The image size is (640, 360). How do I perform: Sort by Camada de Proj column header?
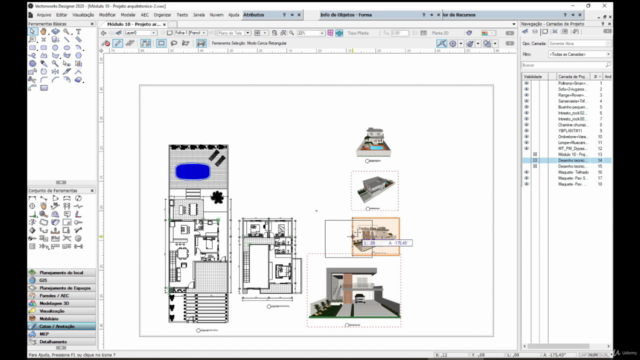point(572,77)
